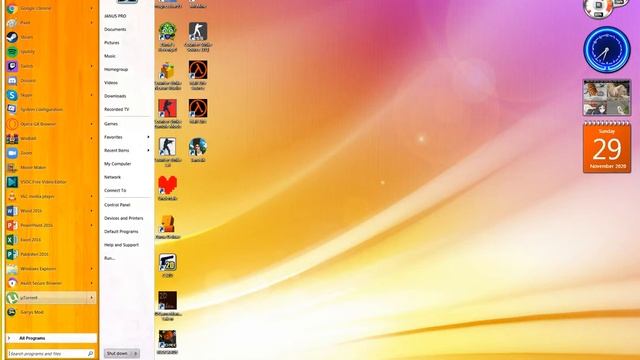Select the red Counter-Strike desktop shortcut
This screenshot has height=360, width=640.
[168, 113]
